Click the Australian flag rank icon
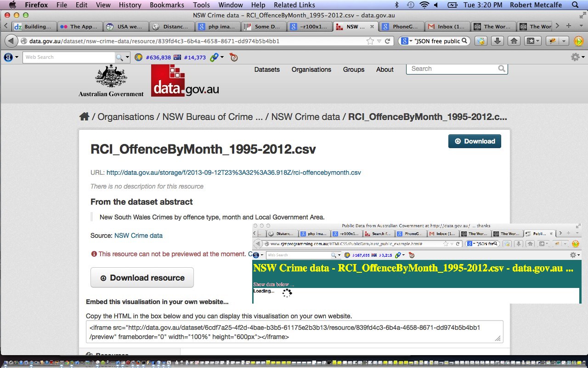588x368 pixels. pos(177,57)
